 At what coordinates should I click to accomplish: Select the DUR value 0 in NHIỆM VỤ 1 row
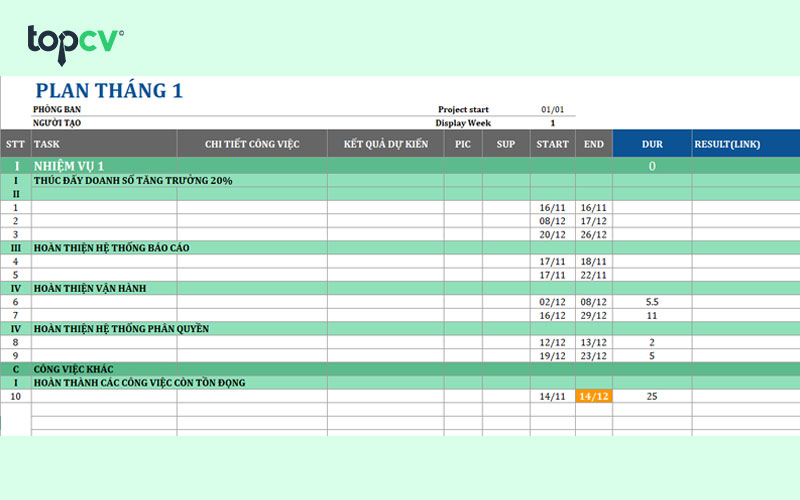click(x=652, y=166)
